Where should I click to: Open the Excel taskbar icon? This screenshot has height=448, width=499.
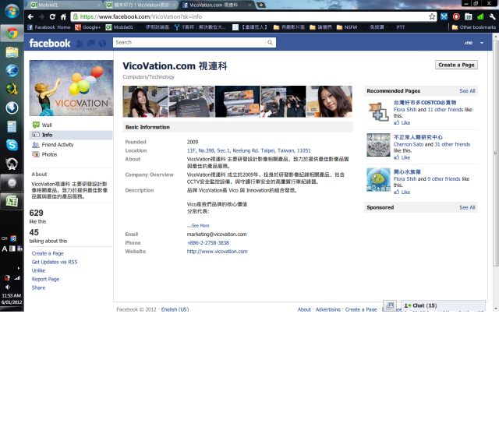click(12, 202)
